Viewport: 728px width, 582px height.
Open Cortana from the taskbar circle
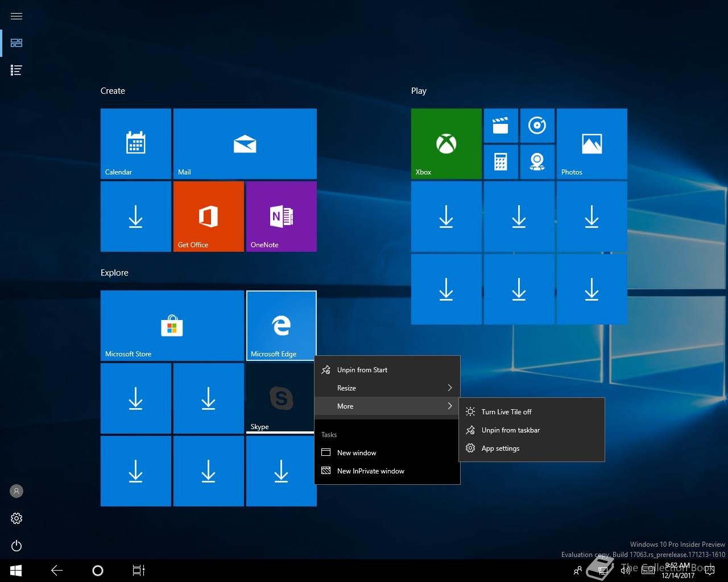(x=98, y=571)
